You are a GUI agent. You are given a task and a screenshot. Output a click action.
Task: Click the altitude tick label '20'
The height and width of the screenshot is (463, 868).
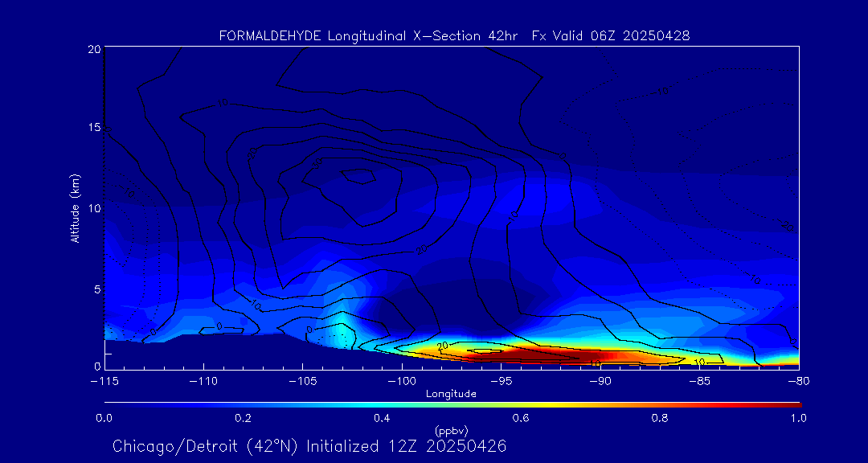[93, 49]
